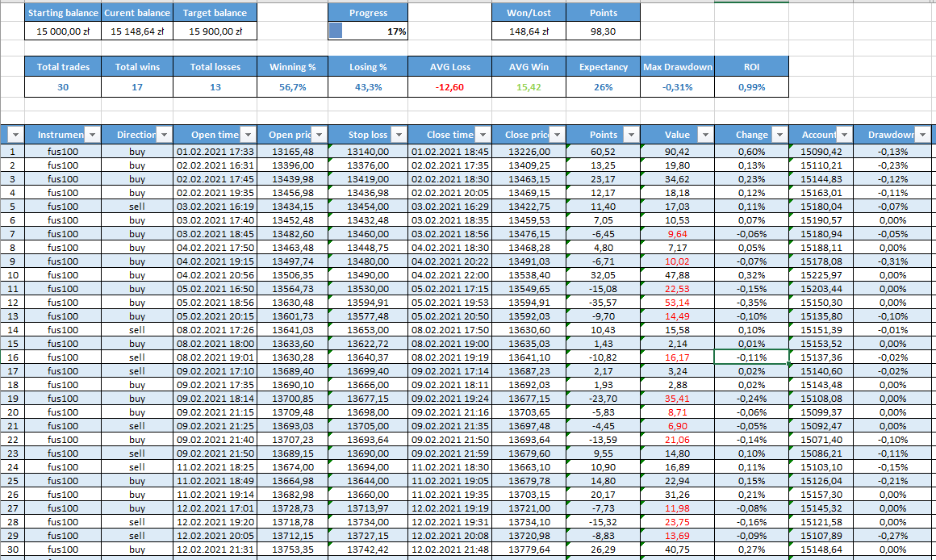Open the Stop loss column filter dropdown
The height and width of the screenshot is (560, 936).
coord(399,135)
